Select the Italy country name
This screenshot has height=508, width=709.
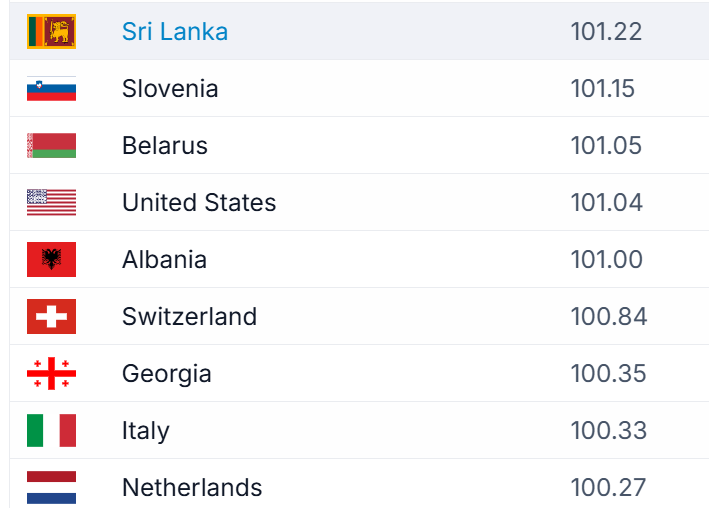click(146, 431)
